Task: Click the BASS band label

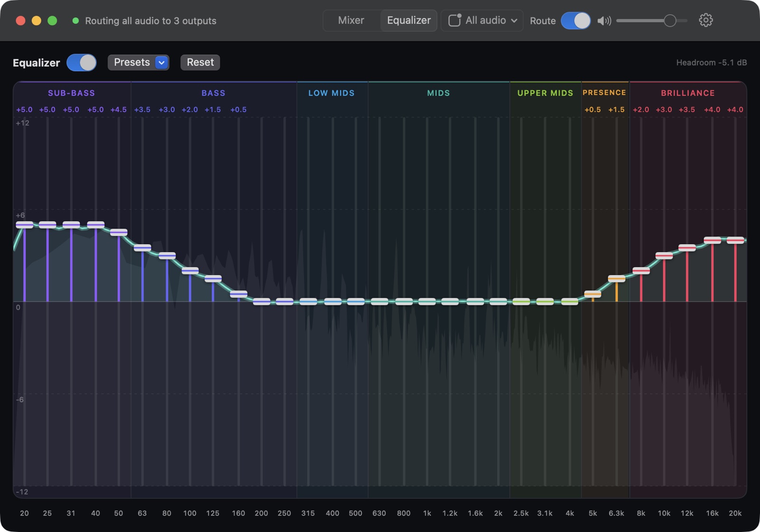Action: click(x=213, y=93)
